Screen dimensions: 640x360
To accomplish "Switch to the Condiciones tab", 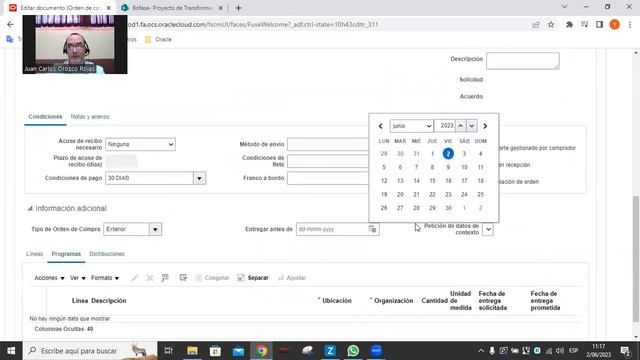I will point(45,117).
